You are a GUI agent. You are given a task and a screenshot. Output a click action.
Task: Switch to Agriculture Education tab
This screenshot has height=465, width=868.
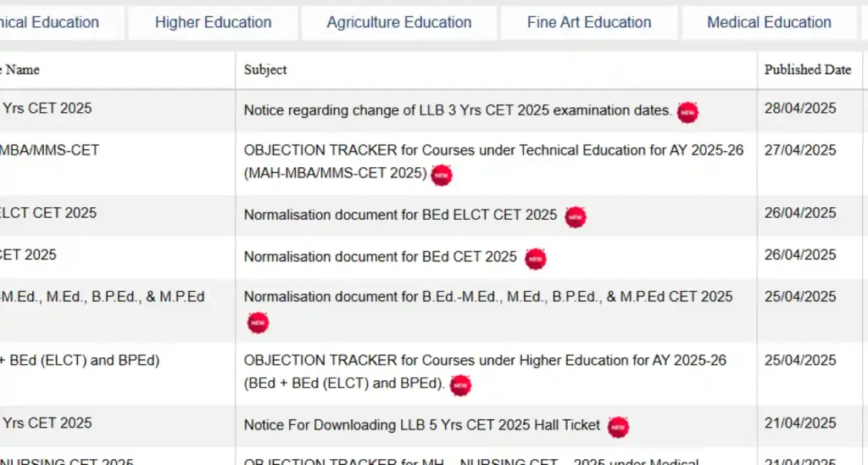(x=399, y=23)
